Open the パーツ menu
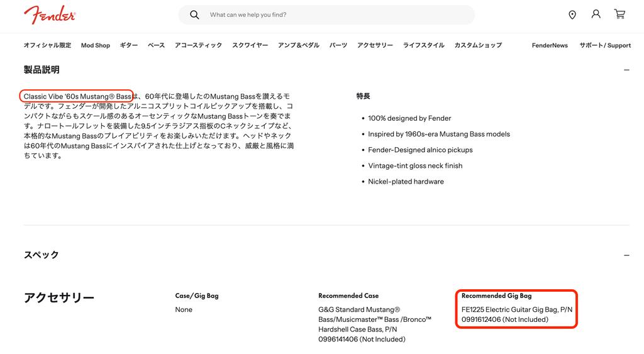644x354 pixels. point(338,45)
